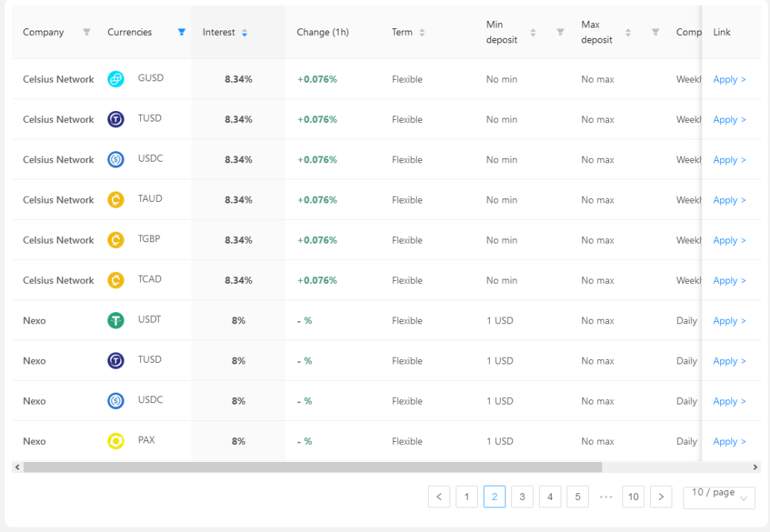Image resolution: width=770 pixels, height=532 pixels.
Task: Expand the 10 / page dropdown
Action: pyautogui.click(x=719, y=497)
